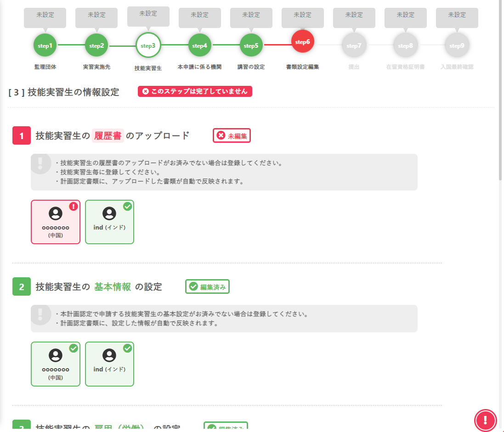
Task: Open ooooooo (中国) card in 履歴書 upload section
Action: pyautogui.click(x=56, y=222)
